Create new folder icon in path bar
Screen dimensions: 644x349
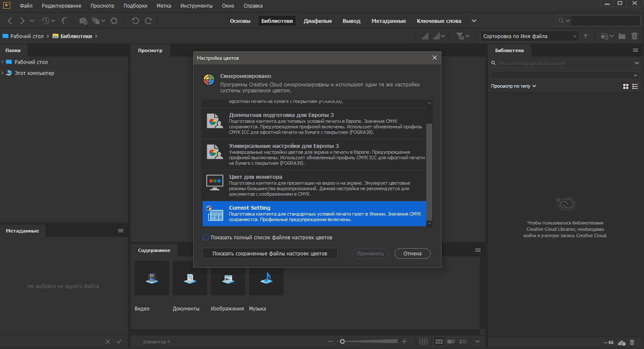(x=622, y=36)
